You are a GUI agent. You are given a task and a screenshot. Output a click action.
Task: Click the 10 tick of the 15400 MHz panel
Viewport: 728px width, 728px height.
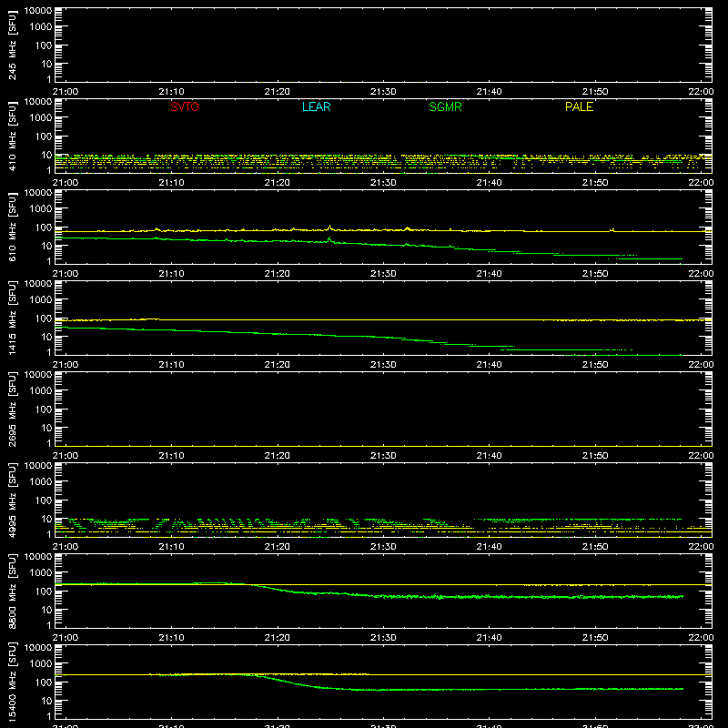(x=46, y=701)
